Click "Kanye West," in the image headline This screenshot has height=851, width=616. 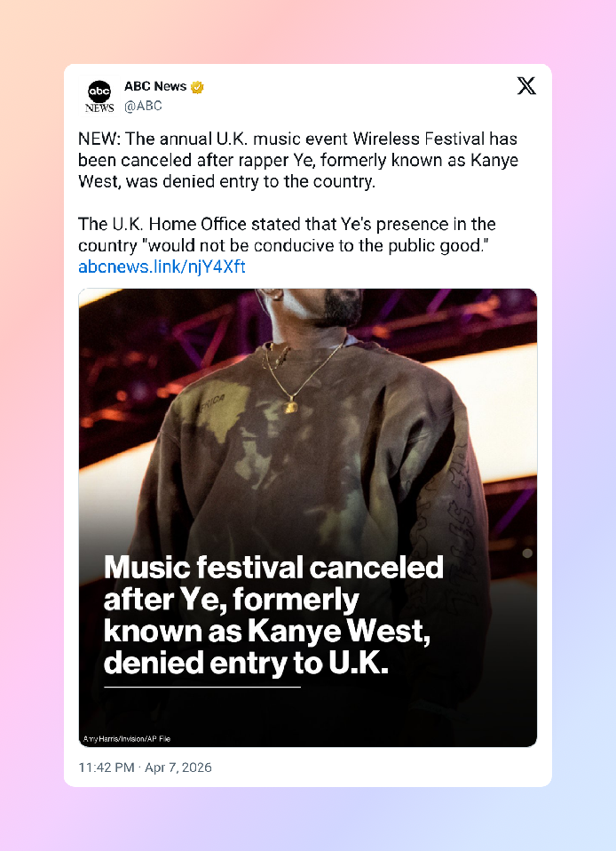point(339,632)
